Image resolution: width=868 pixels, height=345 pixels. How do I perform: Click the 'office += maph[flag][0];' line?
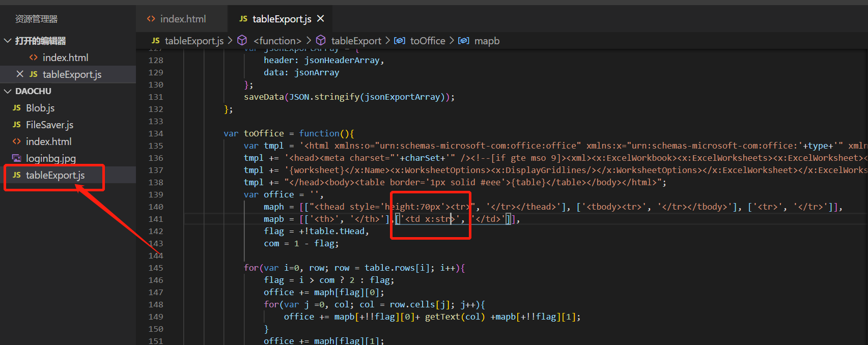pyautogui.click(x=324, y=292)
